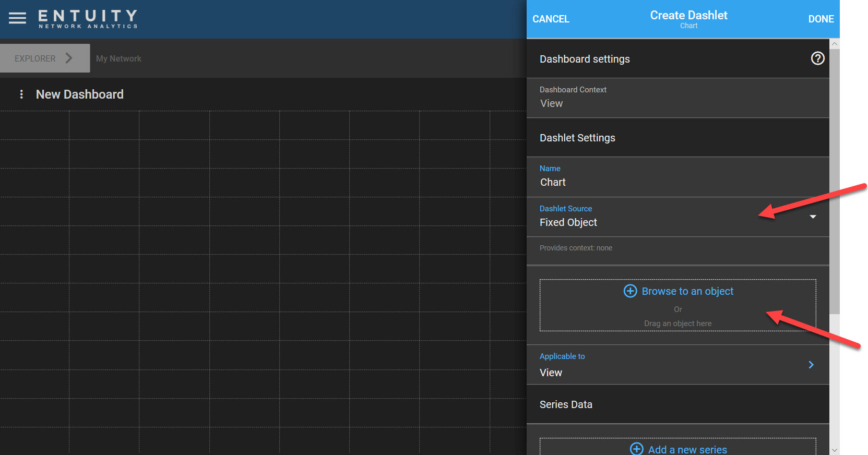This screenshot has height=455, width=868.
Task: Click the Dashboard Context View field
Action: [x=552, y=104]
